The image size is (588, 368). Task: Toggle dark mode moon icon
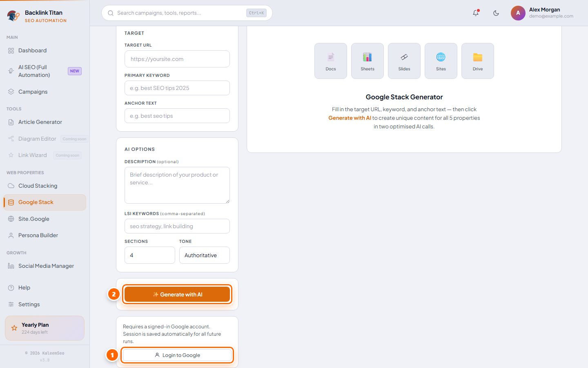click(x=496, y=13)
